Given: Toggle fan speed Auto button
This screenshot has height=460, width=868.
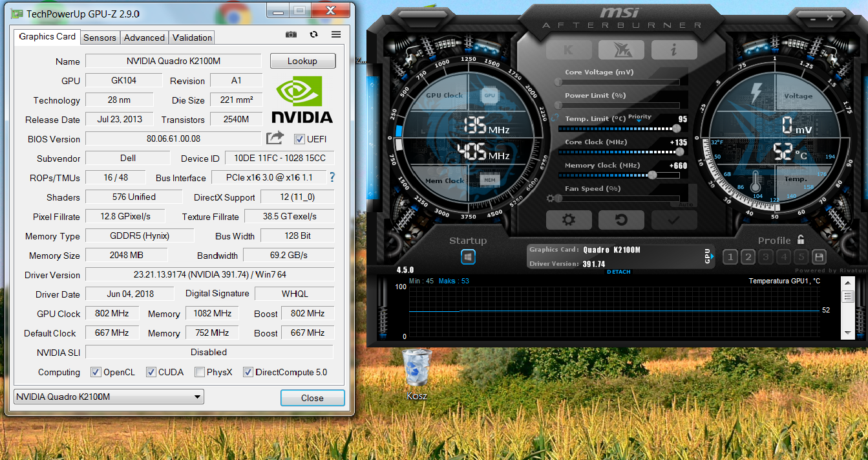Looking at the screenshot, I should coord(686,204).
